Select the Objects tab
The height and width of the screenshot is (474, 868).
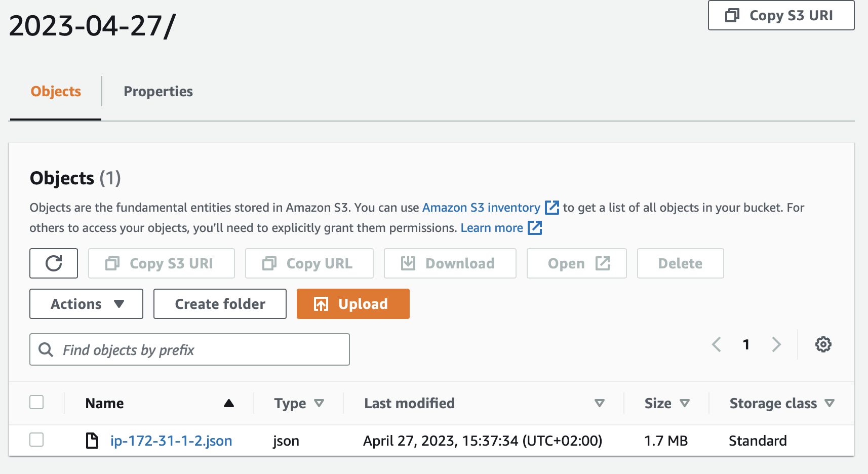click(x=56, y=91)
